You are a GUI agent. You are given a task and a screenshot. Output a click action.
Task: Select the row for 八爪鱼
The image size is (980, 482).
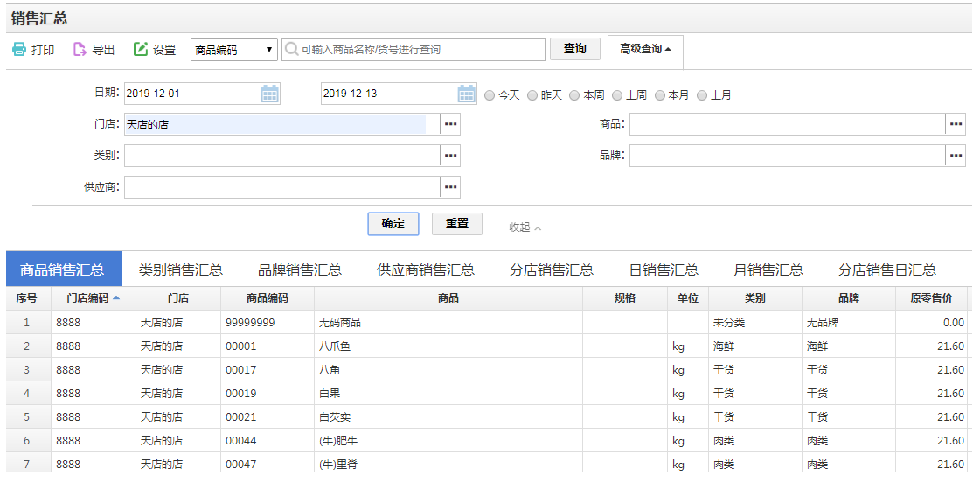coord(487,346)
